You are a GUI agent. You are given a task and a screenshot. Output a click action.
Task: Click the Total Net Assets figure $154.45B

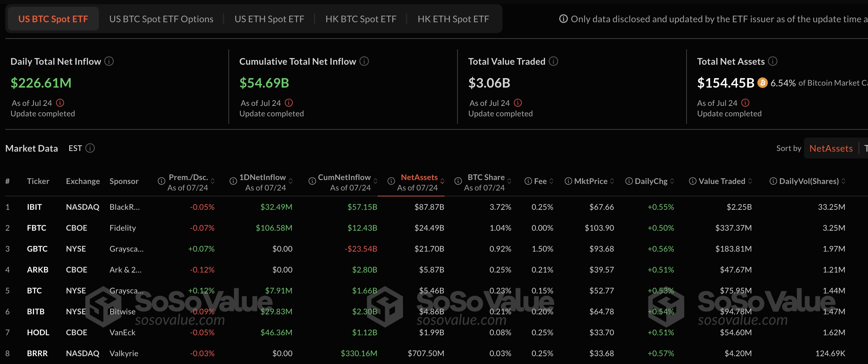pos(725,83)
